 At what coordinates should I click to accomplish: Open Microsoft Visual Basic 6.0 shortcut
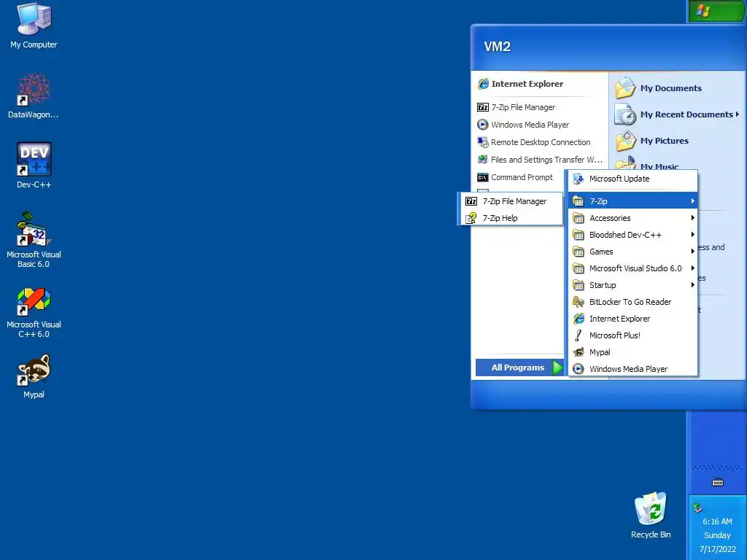click(x=34, y=241)
